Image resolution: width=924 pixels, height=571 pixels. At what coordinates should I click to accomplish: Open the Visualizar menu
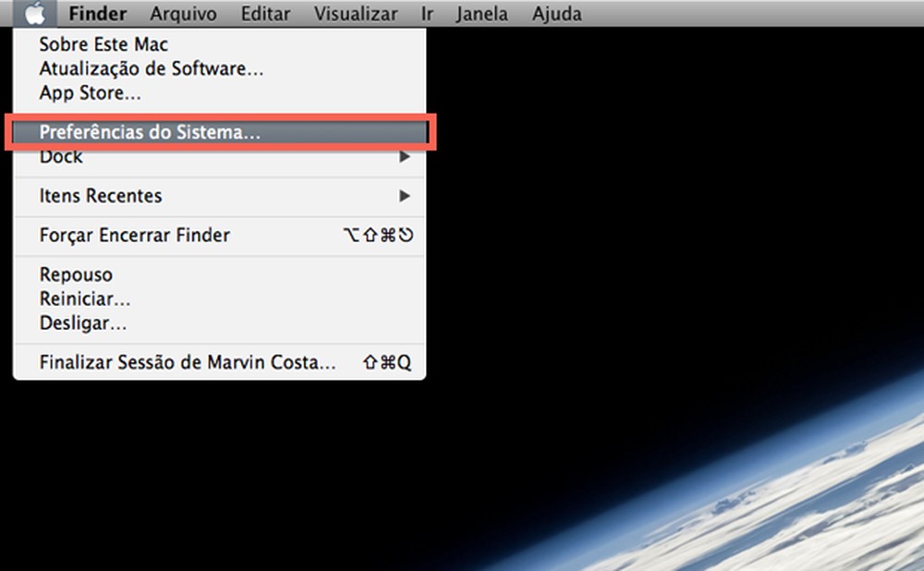(355, 13)
